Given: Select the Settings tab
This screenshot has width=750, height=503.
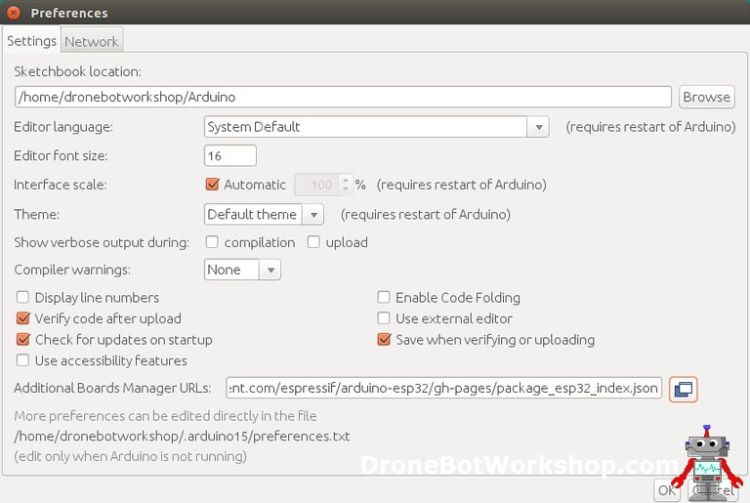Looking at the screenshot, I should tap(32, 41).
